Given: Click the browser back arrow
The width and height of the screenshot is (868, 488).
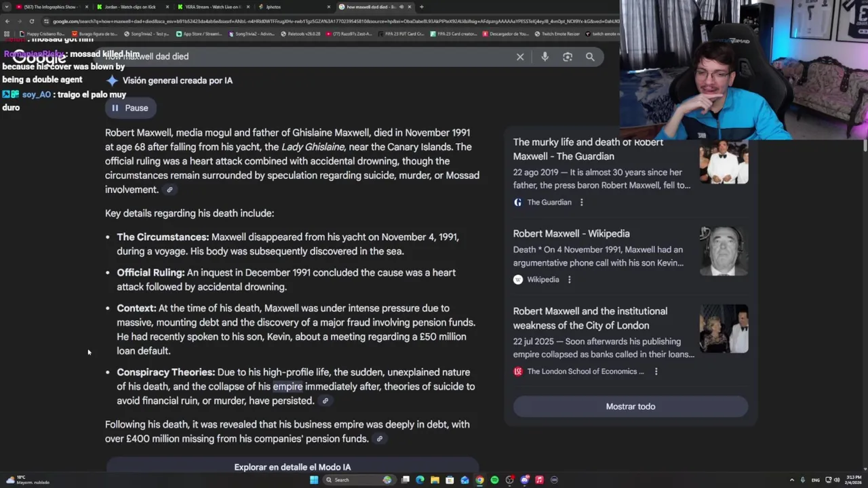Looking at the screenshot, I should coord(7,21).
